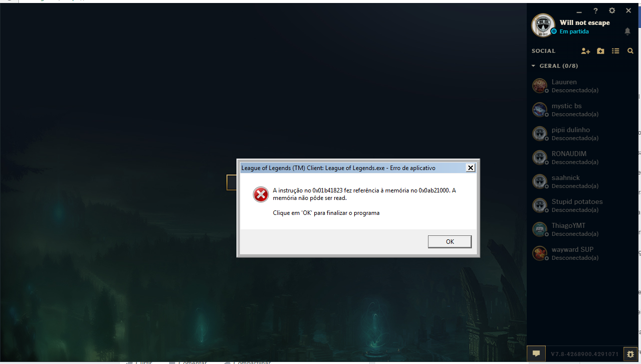Click the Em partida status text

tap(574, 31)
